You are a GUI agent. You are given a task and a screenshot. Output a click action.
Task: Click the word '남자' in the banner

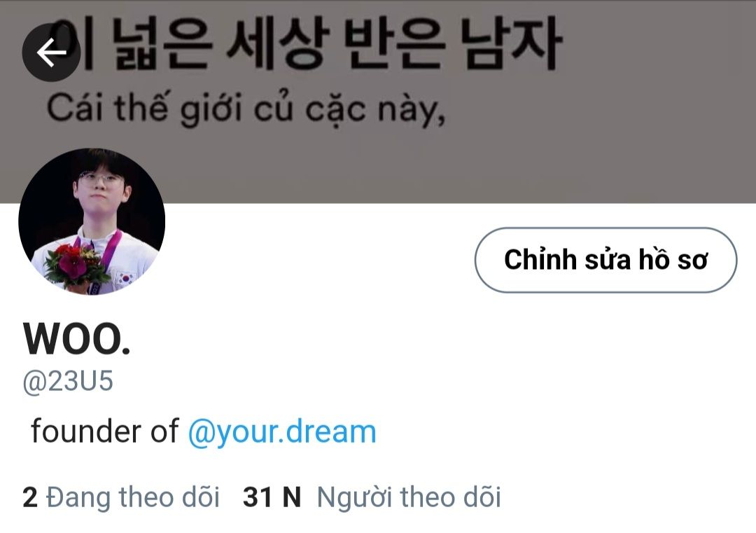tap(510, 43)
